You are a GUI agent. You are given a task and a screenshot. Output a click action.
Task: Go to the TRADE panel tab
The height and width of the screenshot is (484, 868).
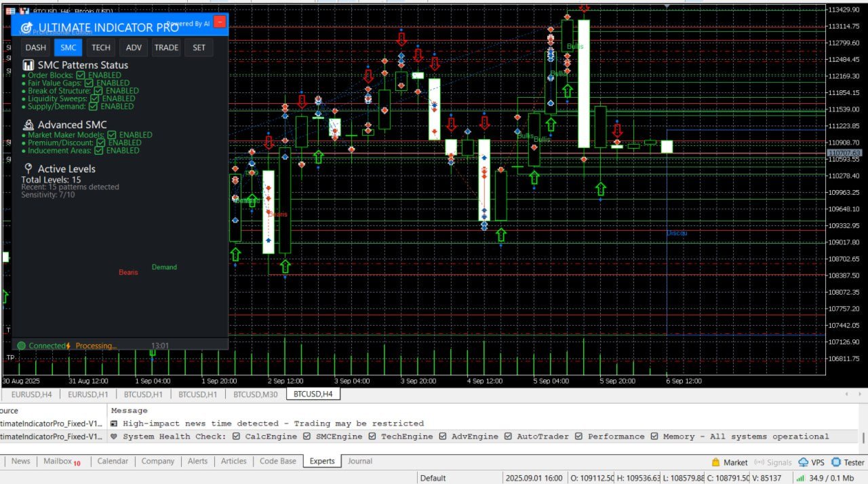tap(166, 48)
